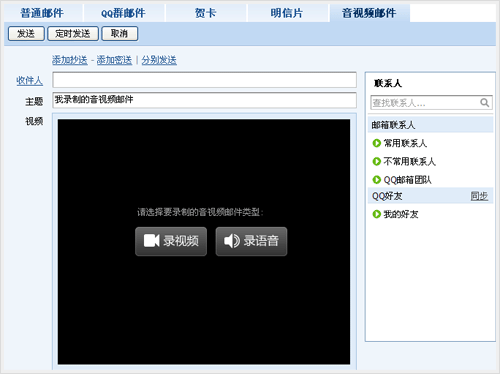Expand 我的好友 with its green arrow
This screenshot has height=374, width=500.
[x=377, y=214]
